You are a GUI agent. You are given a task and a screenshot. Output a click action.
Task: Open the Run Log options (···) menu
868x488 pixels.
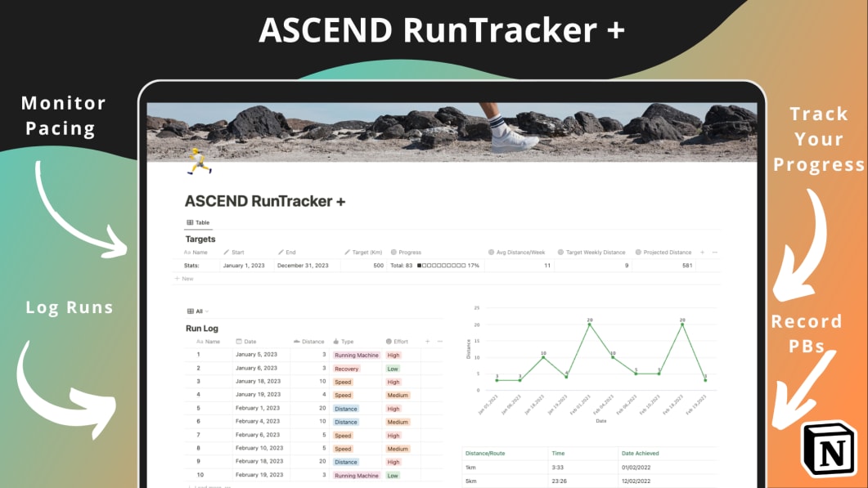438,341
